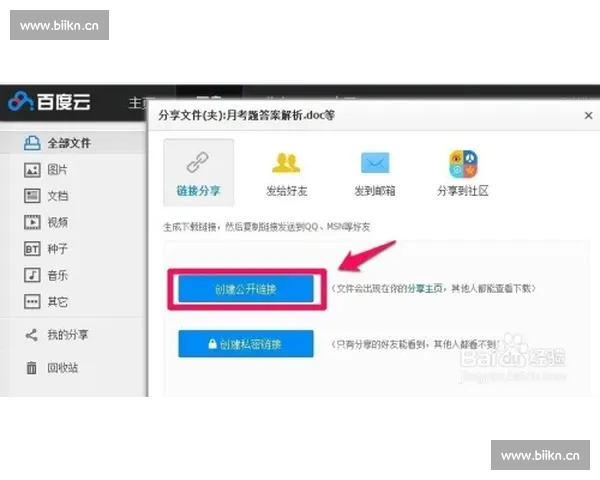Click the 音乐 music note icon
This screenshot has width=600, height=480.
[32, 275]
